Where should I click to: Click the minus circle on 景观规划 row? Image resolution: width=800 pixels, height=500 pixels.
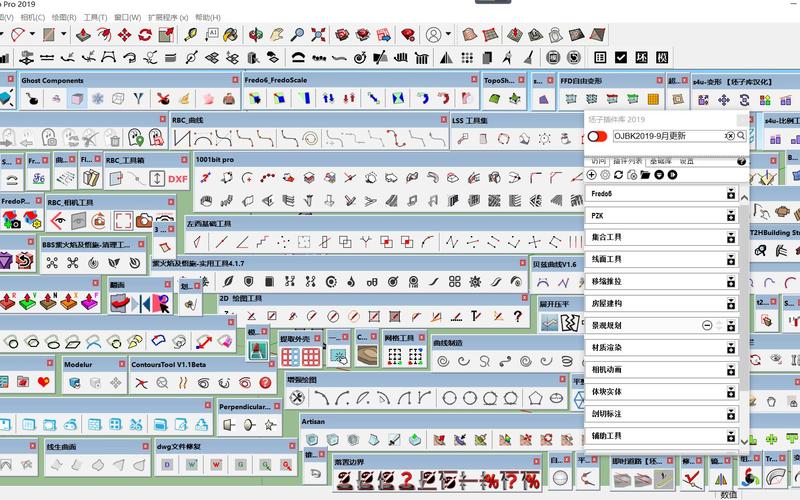click(708, 325)
